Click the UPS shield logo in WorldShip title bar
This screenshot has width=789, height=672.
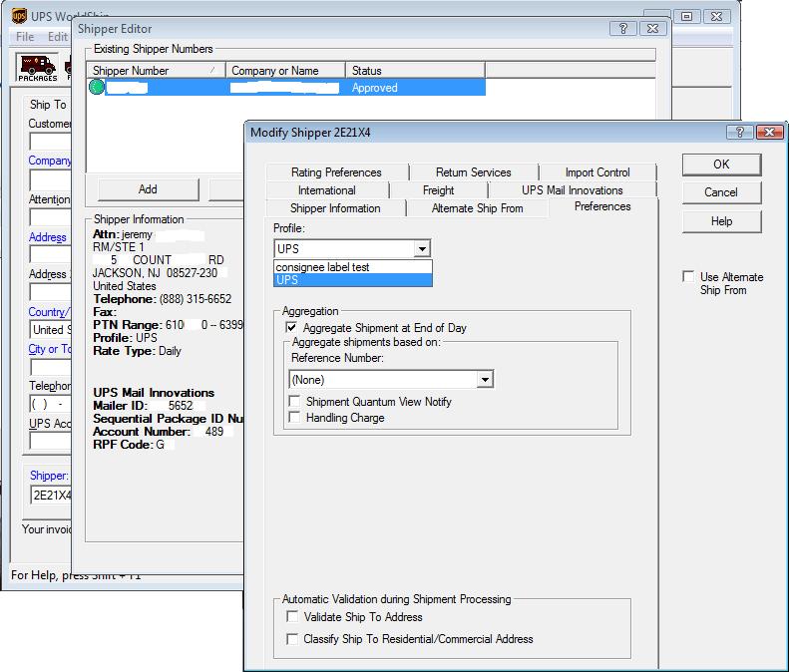coord(19,16)
